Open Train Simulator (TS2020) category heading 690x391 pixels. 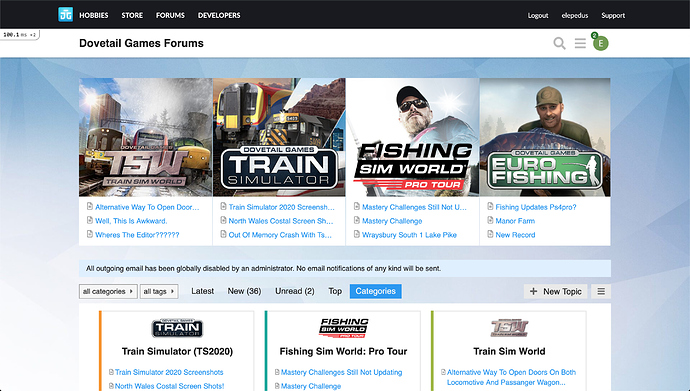[177, 351]
